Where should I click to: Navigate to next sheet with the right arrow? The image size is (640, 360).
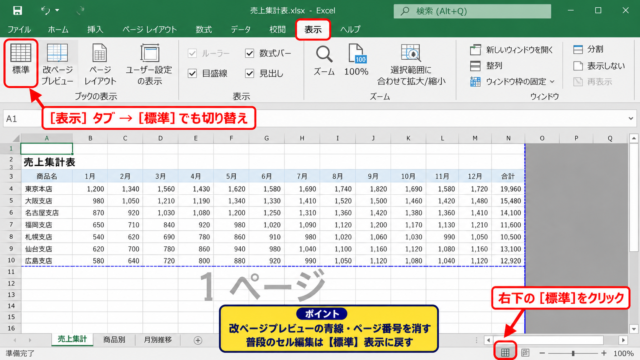pyautogui.click(x=30, y=340)
